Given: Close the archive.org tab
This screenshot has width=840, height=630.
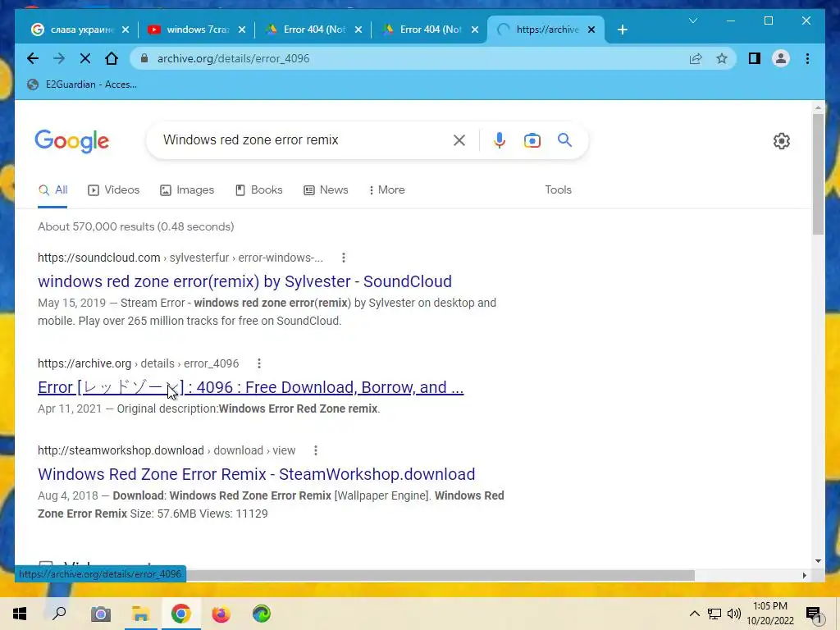Looking at the screenshot, I should [591, 30].
